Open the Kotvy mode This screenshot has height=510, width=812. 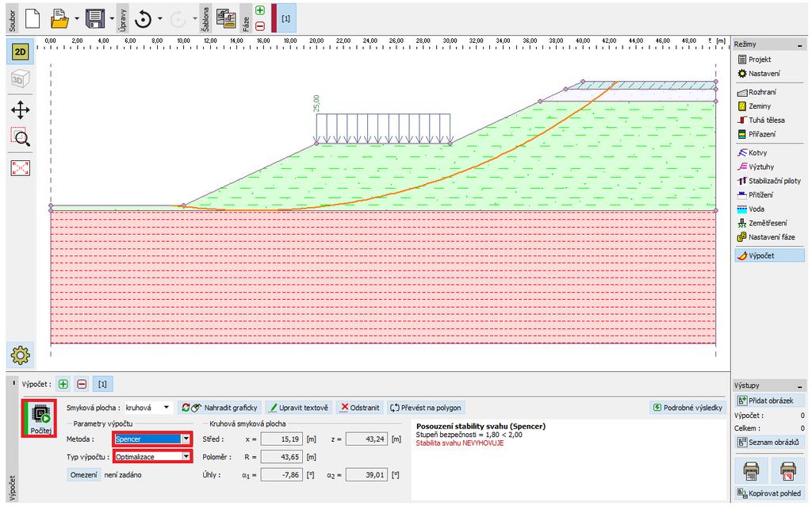[769, 153]
